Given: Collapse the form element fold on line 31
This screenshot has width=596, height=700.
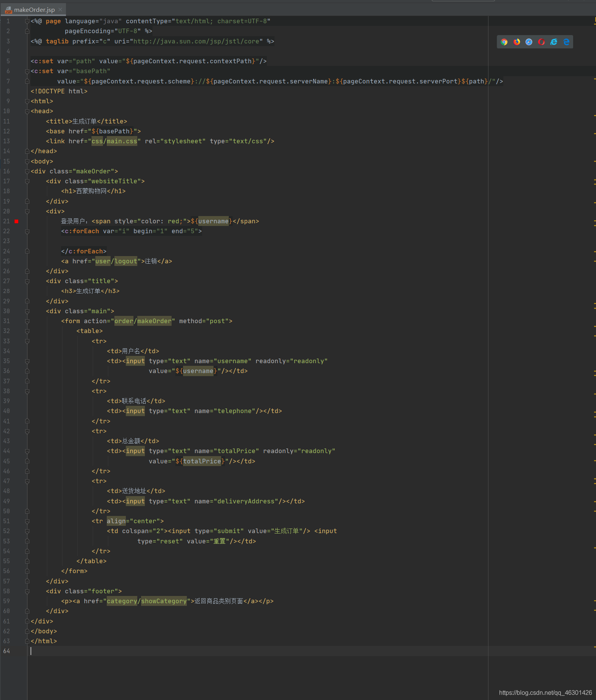Looking at the screenshot, I should coord(27,321).
